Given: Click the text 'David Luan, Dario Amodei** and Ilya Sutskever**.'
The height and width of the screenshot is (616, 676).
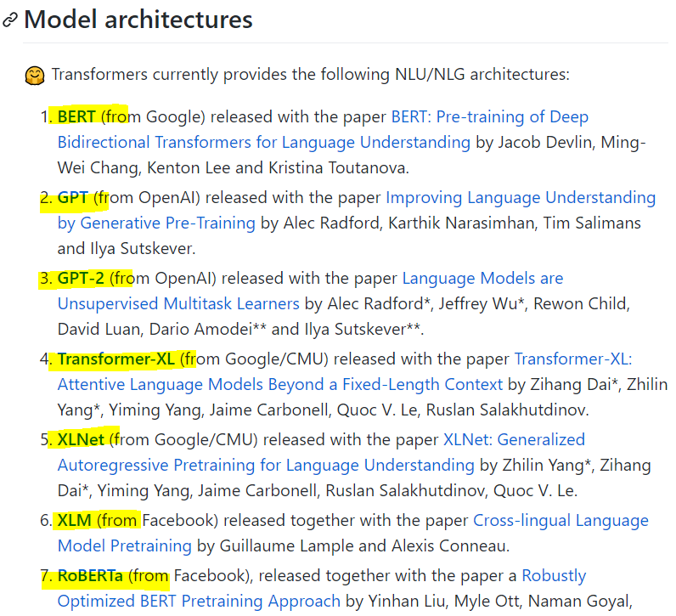Looking at the screenshot, I should tap(241, 329).
